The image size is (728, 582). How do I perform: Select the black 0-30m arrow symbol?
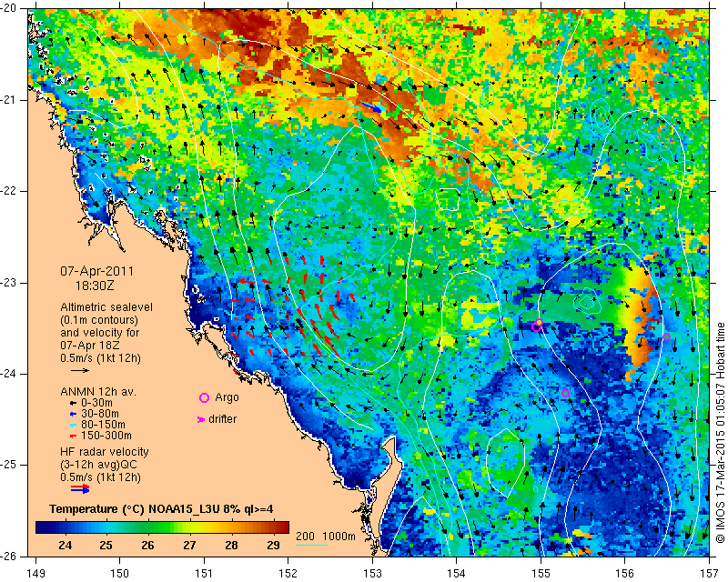[73, 403]
